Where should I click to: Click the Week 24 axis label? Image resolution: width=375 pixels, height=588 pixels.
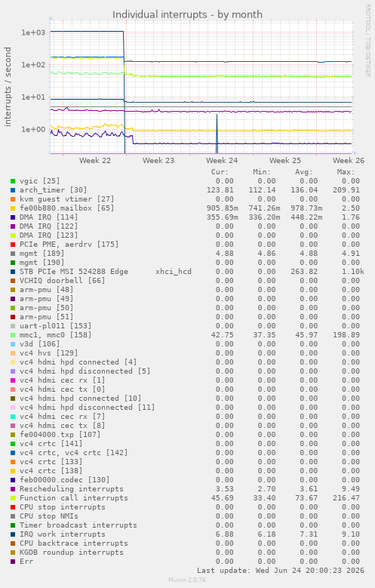click(222, 161)
